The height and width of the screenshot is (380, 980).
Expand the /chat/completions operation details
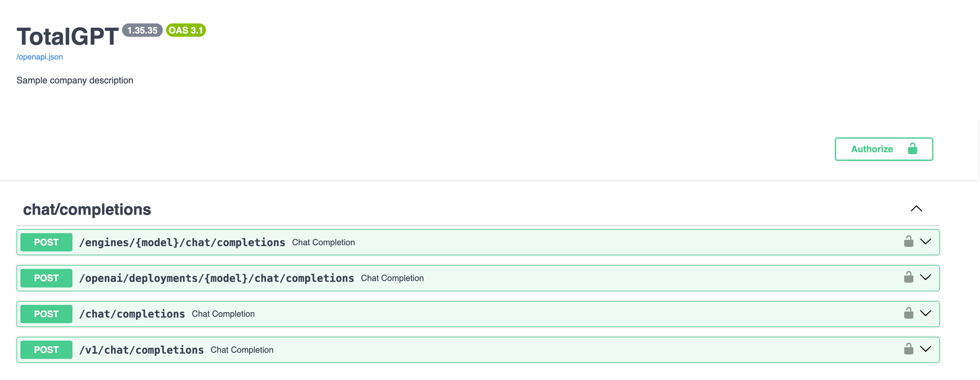click(926, 313)
